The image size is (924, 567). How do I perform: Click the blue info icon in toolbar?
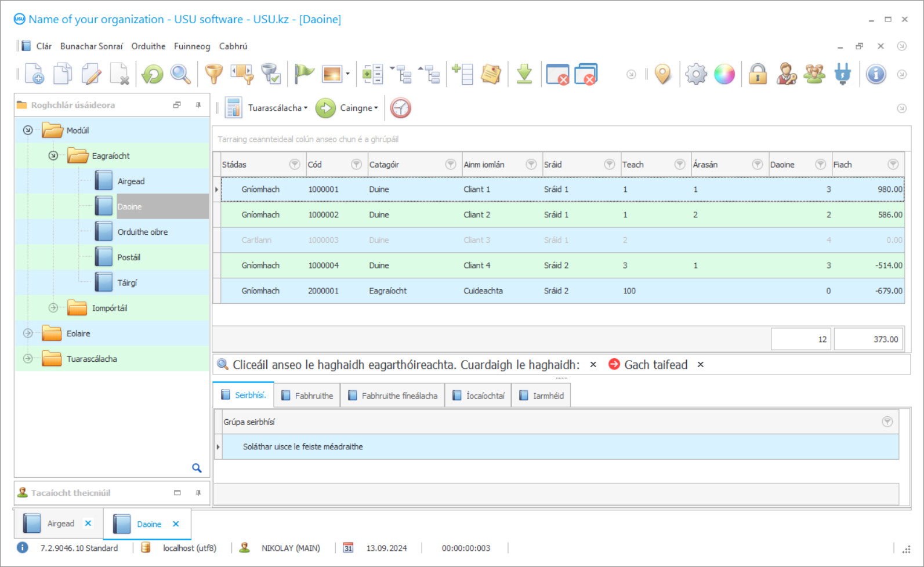point(876,74)
